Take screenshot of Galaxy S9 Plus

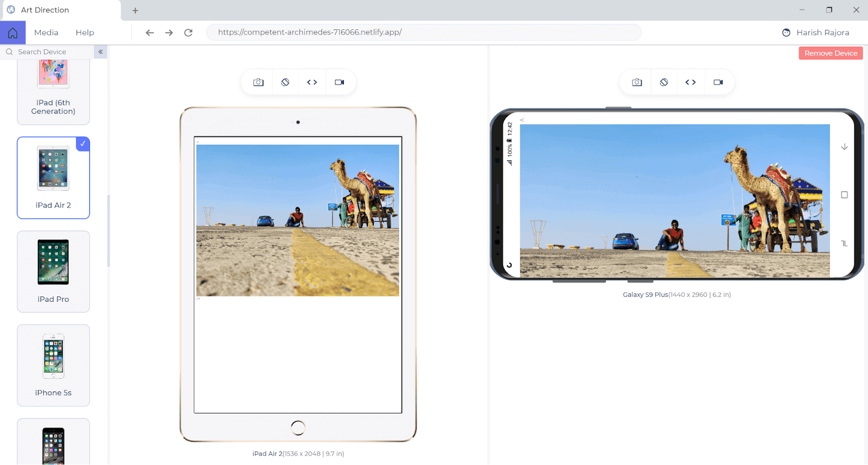(x=637, y=82)
